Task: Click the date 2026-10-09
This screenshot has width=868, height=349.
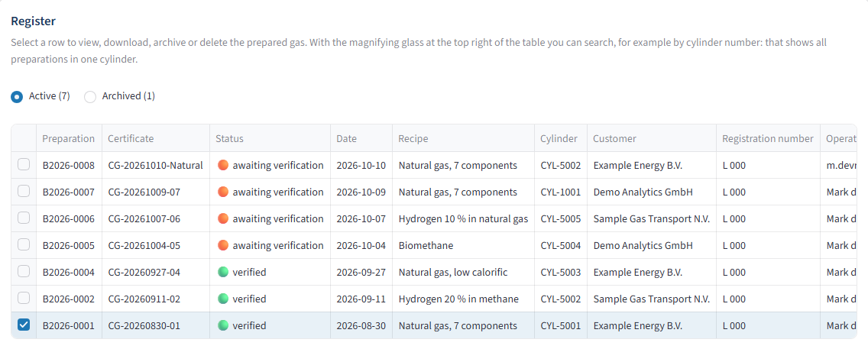Action: coord(361,192)
